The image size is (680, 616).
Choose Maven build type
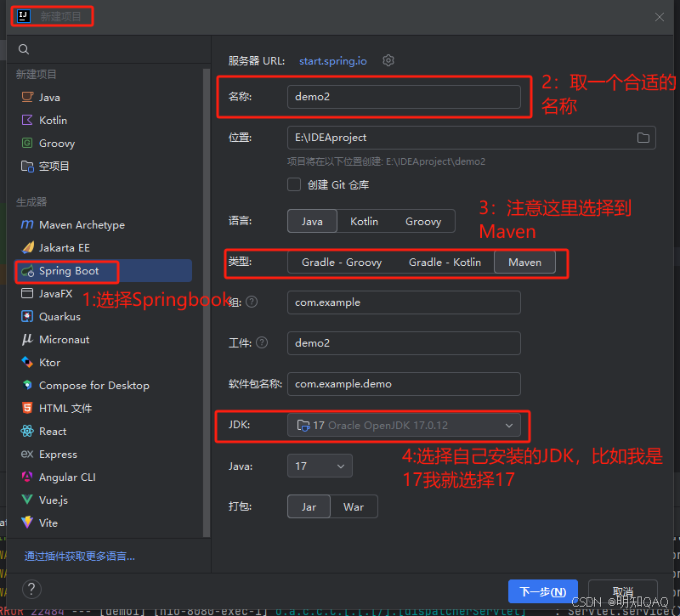pyautogui.click(x=524, y=263)
